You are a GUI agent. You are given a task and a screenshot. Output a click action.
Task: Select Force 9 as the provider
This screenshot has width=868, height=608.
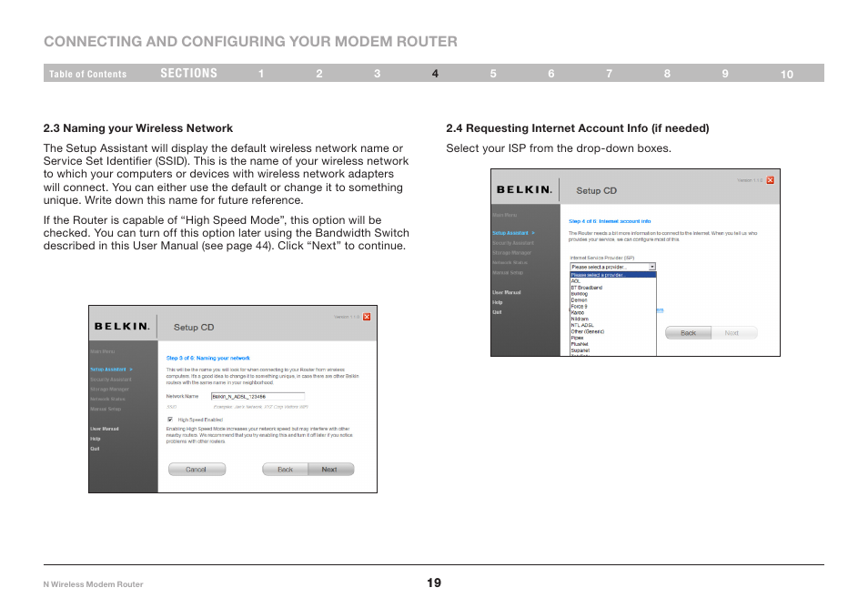point(579,306)
